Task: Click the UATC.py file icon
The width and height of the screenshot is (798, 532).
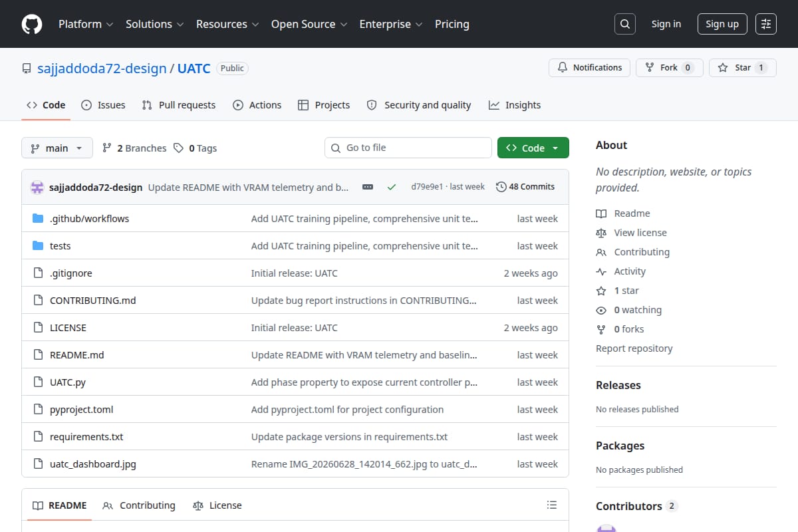Action: pos(38,382)
